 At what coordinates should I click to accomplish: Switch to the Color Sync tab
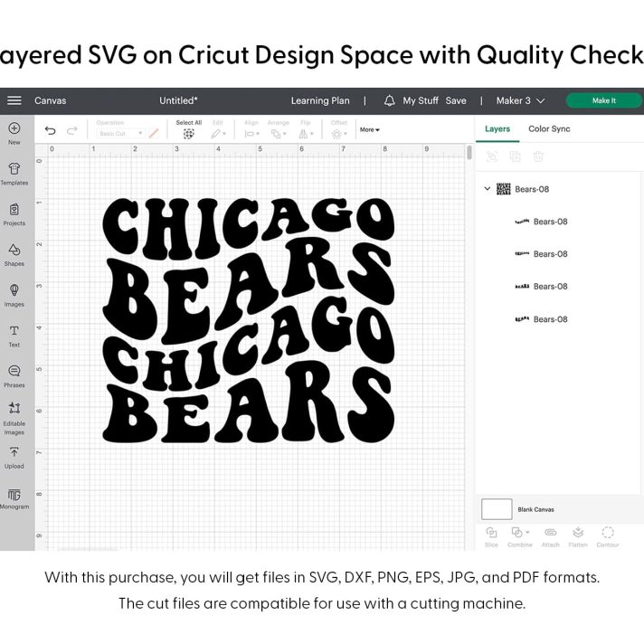coord(549,129)
